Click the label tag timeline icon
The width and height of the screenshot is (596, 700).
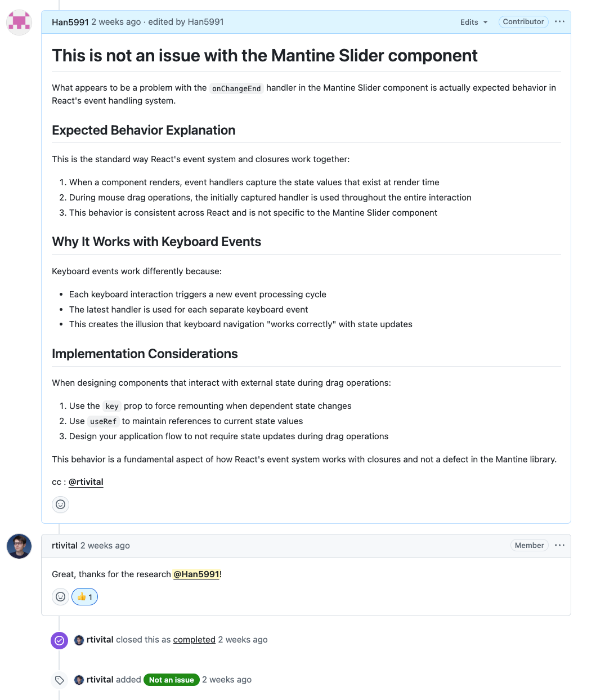click(59, 680)
